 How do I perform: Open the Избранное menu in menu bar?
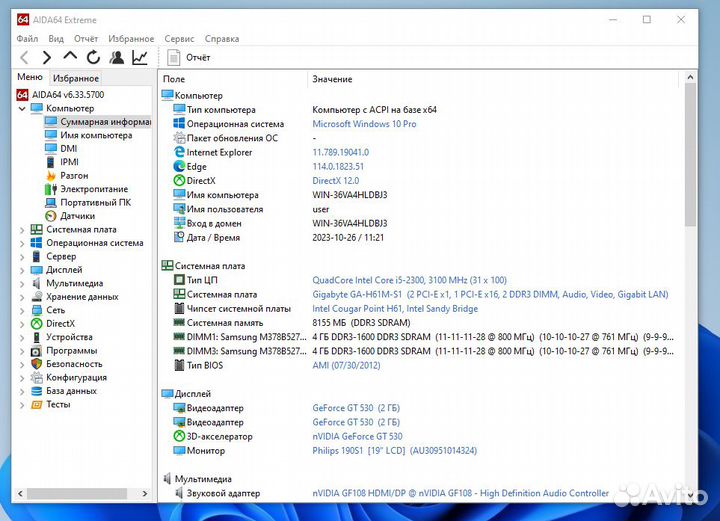click(x=131, y=39)
